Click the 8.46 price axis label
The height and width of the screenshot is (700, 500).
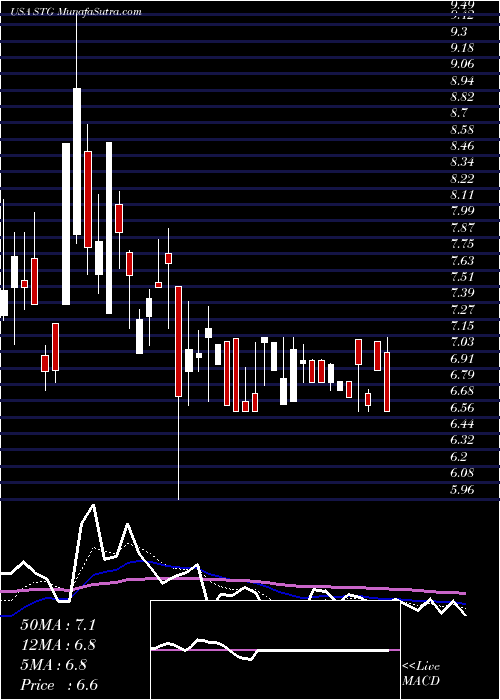pyautogui.click(x=462, y=146)
